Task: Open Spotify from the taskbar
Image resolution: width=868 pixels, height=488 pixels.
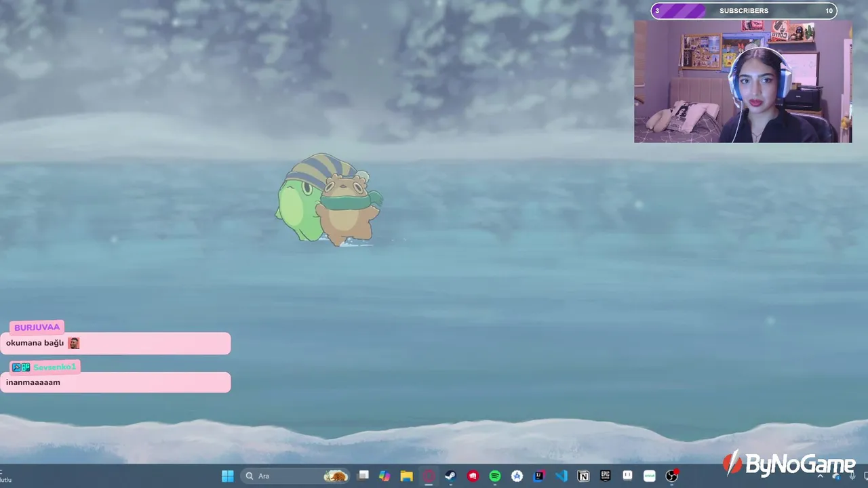Action: 495,476
